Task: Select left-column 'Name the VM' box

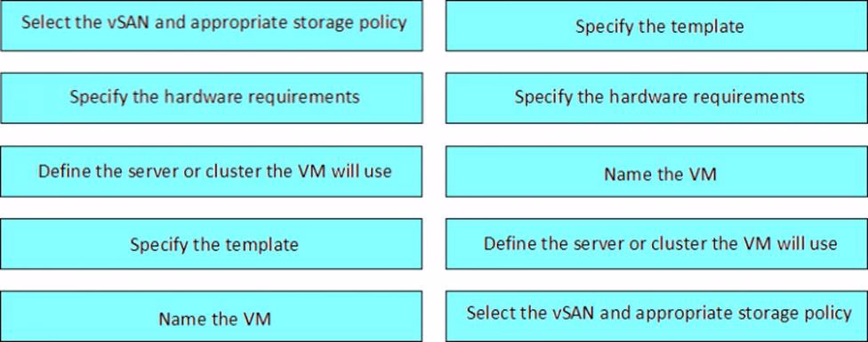Action: 212,316
